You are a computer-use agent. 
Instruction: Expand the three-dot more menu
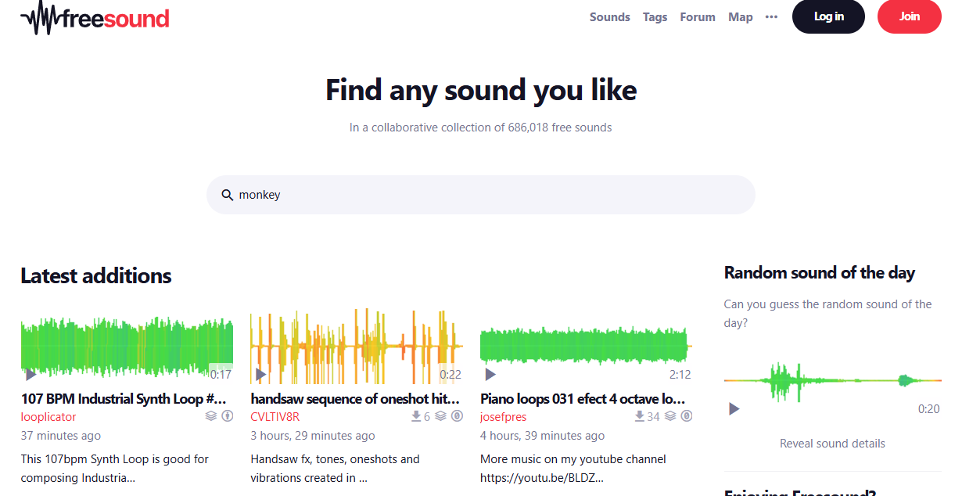(x=772, y=17)
